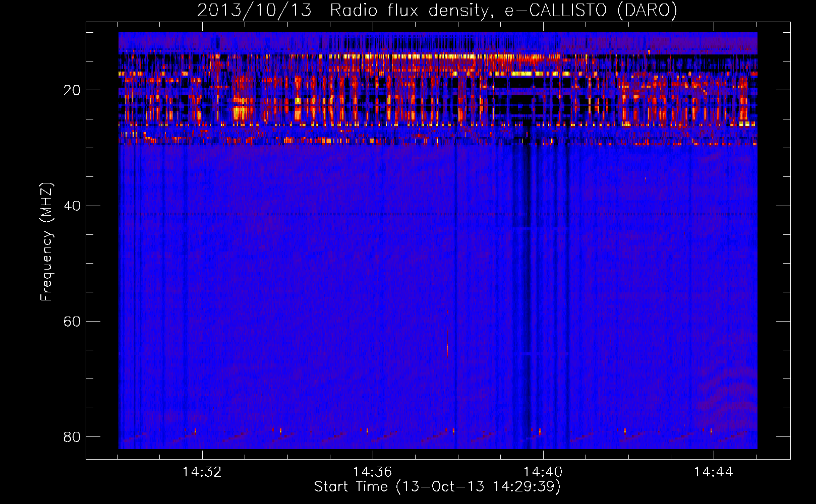Click the 14:32 time tick label
The image size is (816, 504).
click(202, 472)
